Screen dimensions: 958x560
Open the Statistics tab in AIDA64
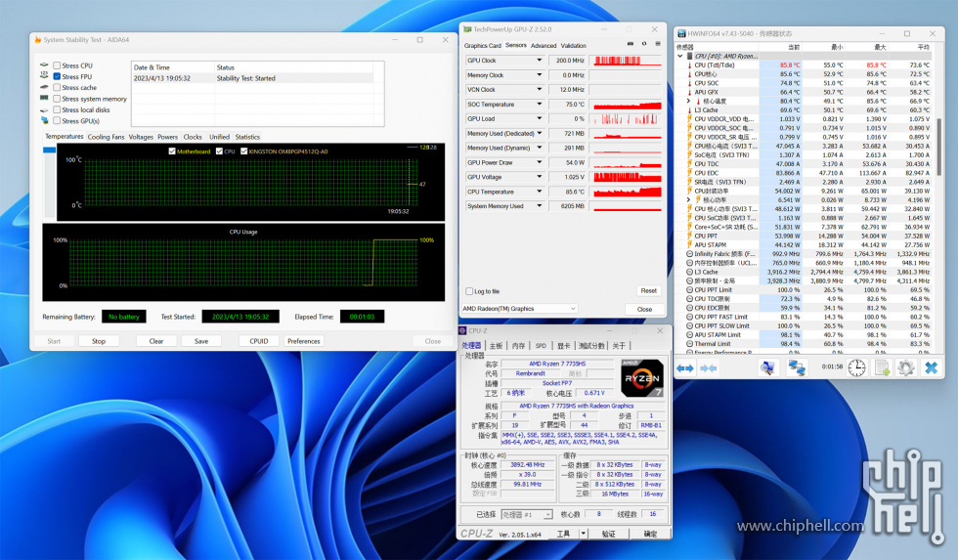coord(247,137)
